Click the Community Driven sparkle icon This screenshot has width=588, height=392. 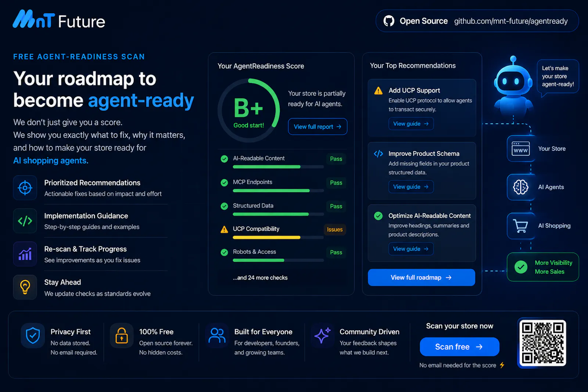(x=322, y=335)
